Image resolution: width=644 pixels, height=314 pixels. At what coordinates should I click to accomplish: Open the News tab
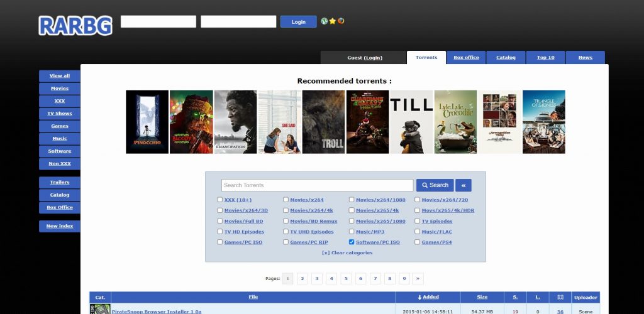(x=586, y=57)
